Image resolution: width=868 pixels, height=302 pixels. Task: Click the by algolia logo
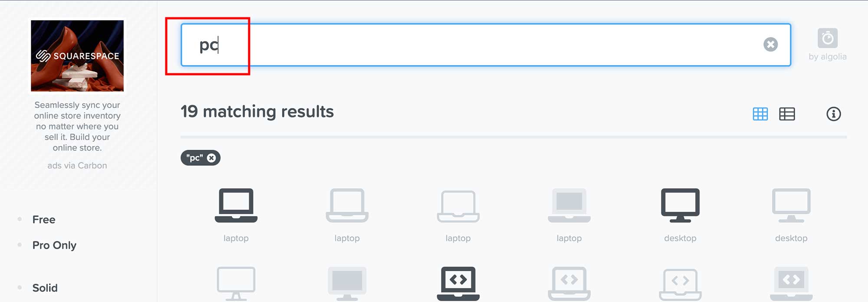827,44
